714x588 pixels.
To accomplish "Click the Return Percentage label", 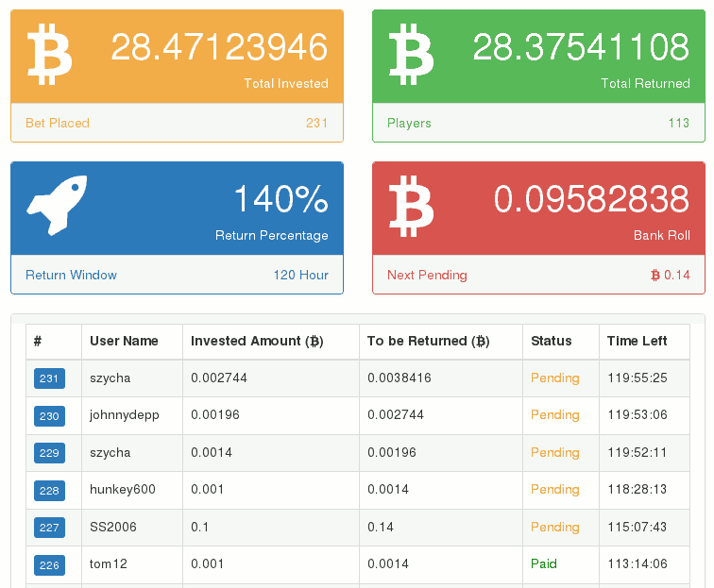I will (x=271, y=235).
